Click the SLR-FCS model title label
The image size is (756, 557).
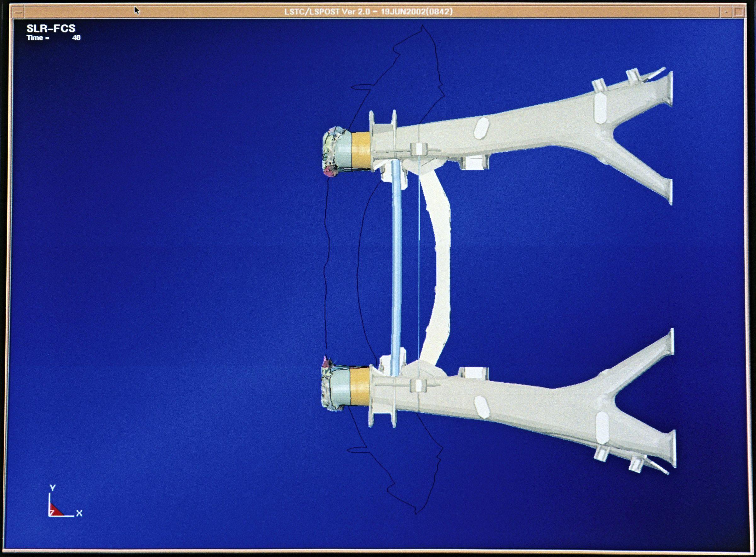pos(51,28)
